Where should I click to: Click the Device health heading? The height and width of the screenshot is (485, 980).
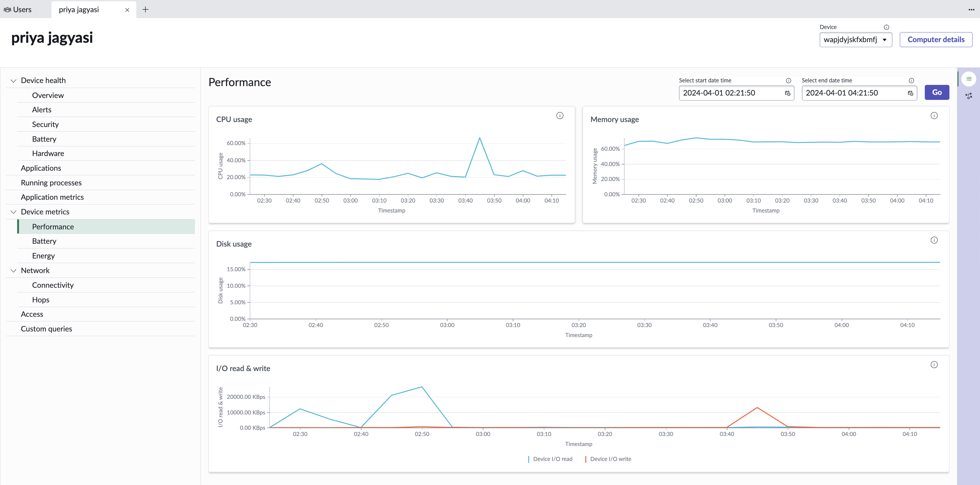(x=43, y=80)
